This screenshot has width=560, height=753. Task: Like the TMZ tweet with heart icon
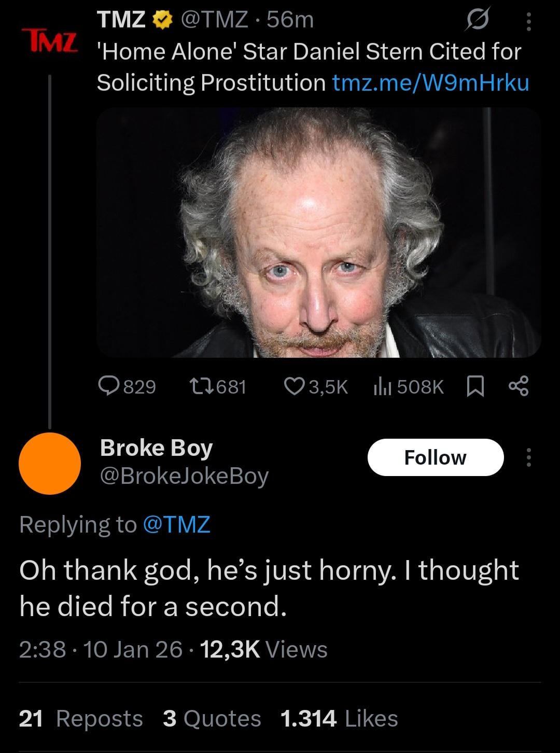(x=294, y=386)
